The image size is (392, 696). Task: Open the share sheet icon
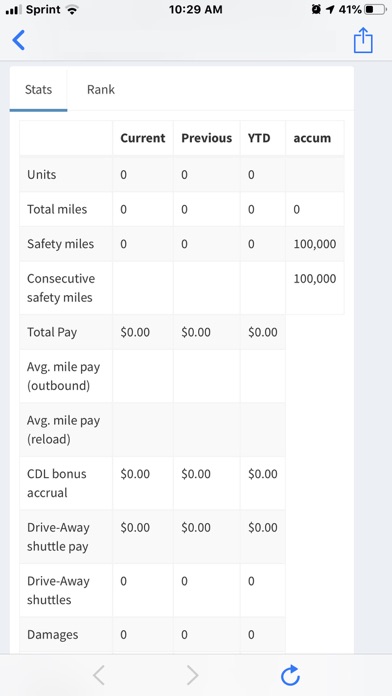(x=363, y=40)
